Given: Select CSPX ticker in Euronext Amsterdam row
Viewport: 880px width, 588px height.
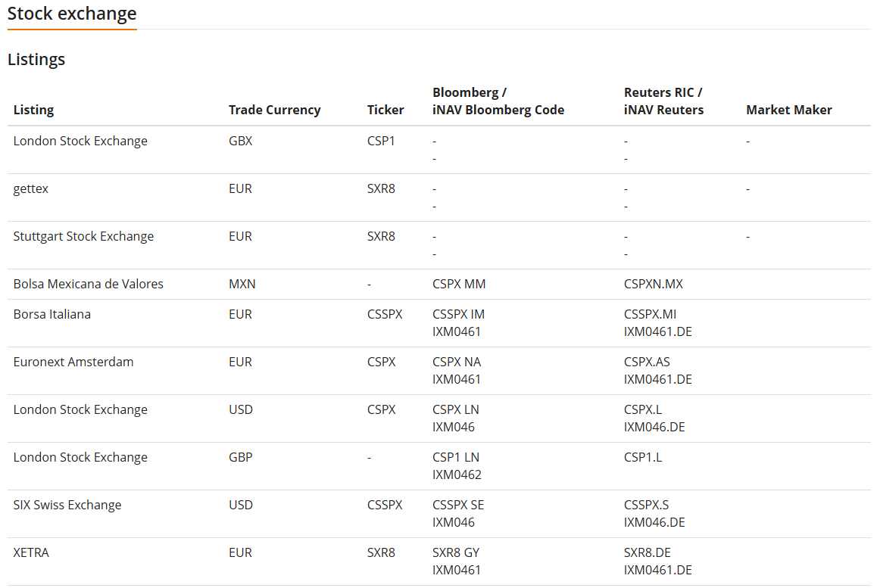Looking at the screenshot, I should (382, 362).
